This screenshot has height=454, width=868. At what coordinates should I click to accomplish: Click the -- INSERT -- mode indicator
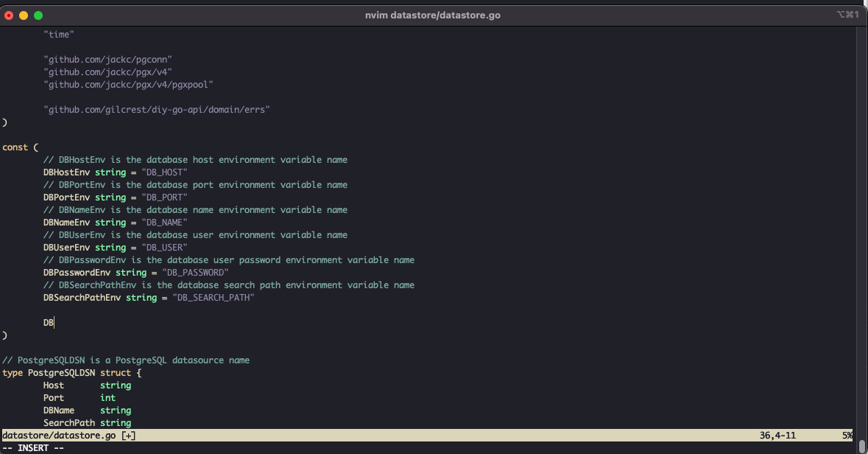tap(33, 448)
